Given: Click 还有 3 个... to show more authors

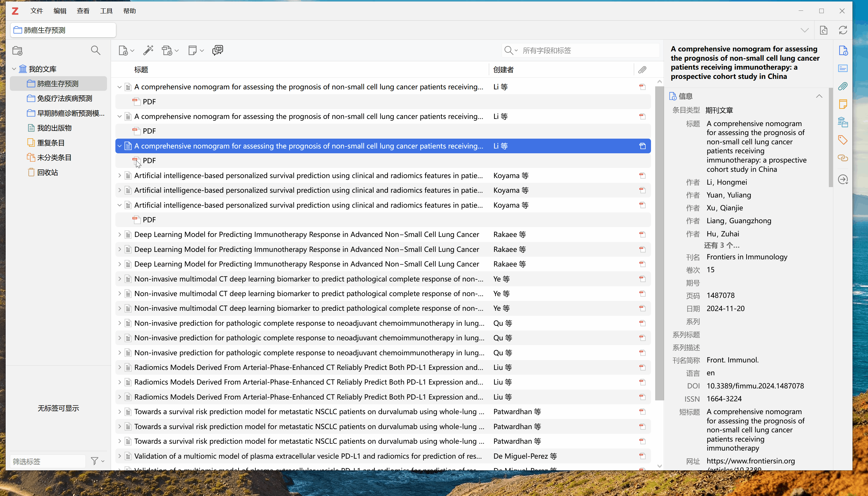Looking at the screenshot, I should click(x=722, y=245).
